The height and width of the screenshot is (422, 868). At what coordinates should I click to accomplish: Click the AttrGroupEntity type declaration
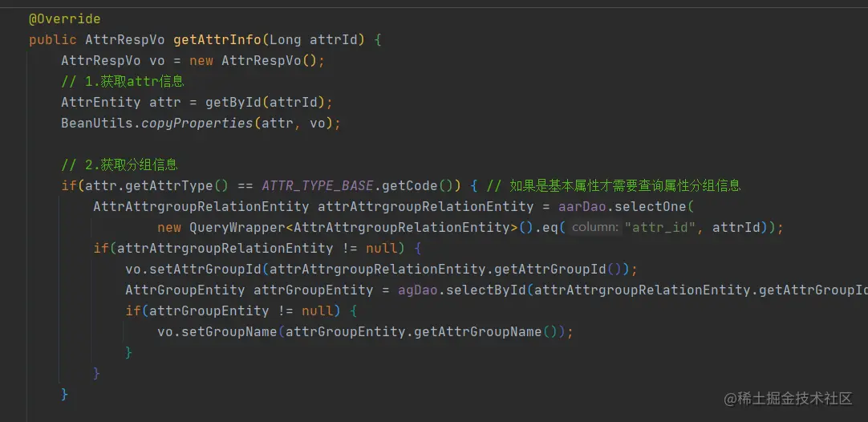pyautogui.click(x=185, y=290)
